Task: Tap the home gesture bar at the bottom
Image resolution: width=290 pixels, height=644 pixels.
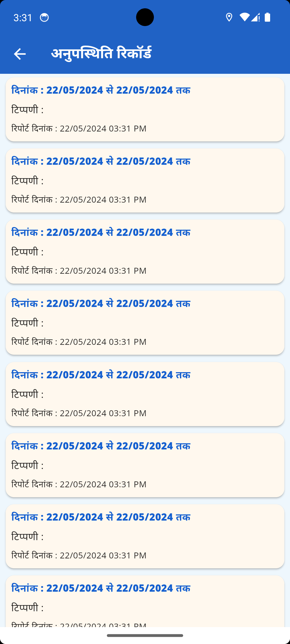Action: point(145,635)
